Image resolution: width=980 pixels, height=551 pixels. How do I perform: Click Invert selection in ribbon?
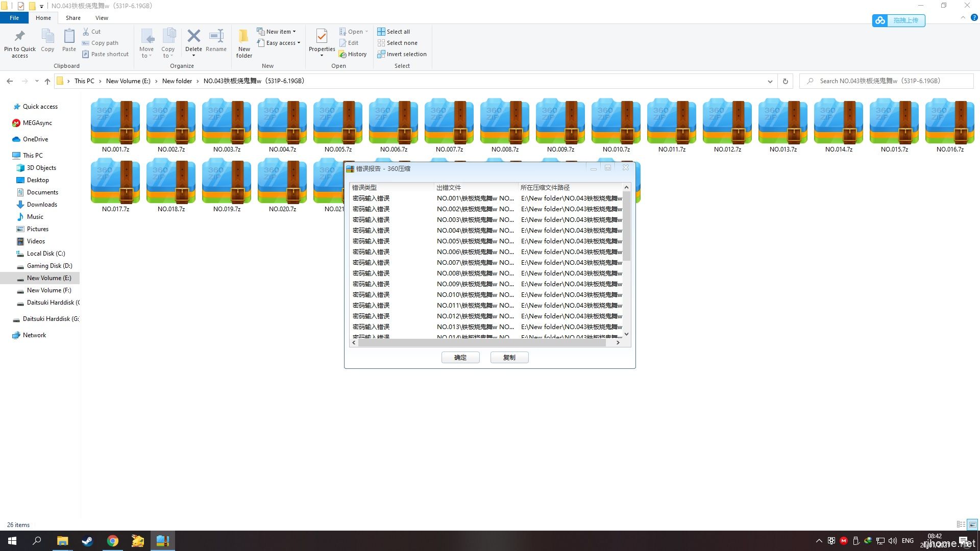(x=402, y=54)
